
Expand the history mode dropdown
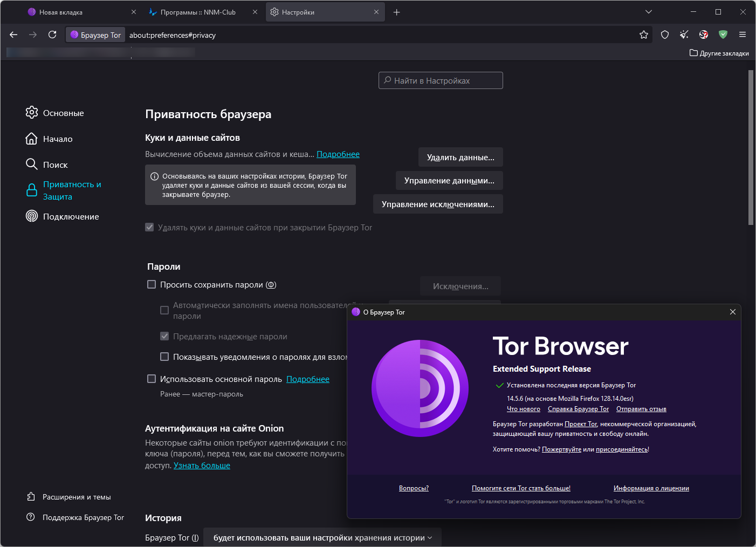tap(322, 538)
